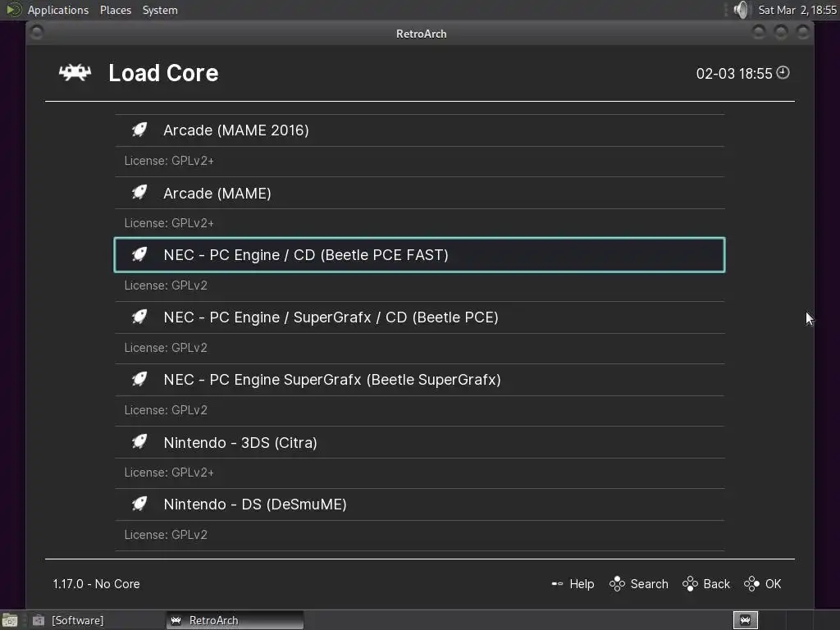Click the RetroArch tray icon in bottom panel
This screenshot has width=840, height=630.
point(745,620)
